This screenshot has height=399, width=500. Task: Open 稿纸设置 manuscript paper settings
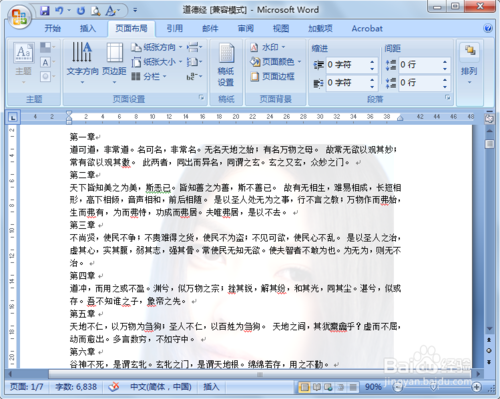226,65
